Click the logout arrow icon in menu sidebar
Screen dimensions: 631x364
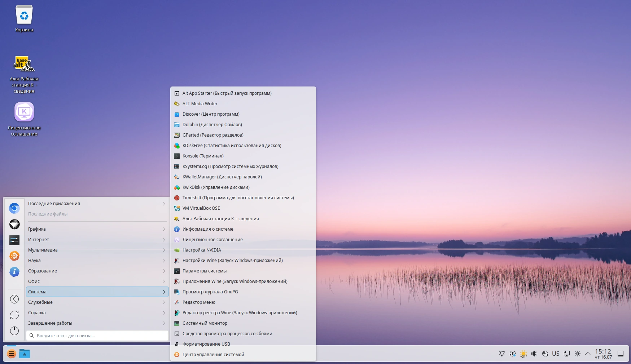pyautogui.click(x=14, y=299)
